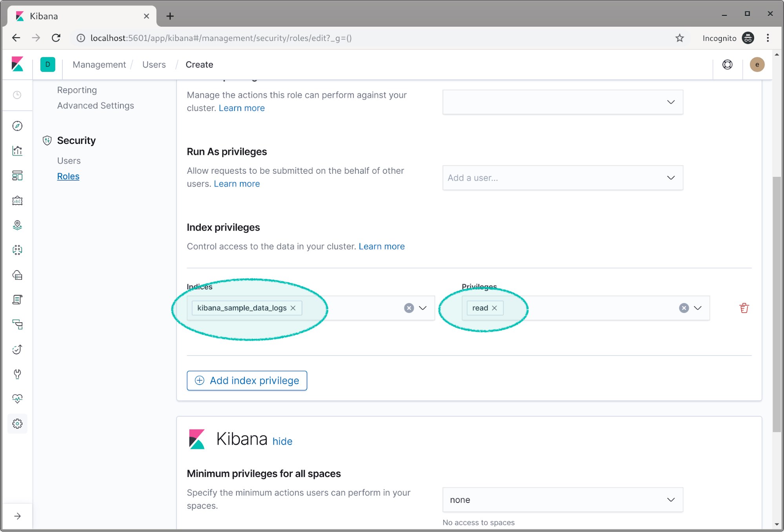Expand the cluster privileges dropdown

coord(671,102)
